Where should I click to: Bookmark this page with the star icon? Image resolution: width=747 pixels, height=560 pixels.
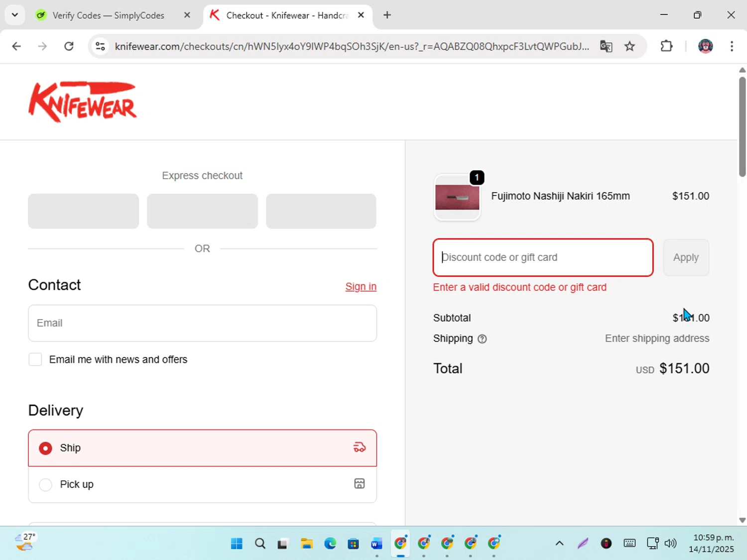point(630,46)
